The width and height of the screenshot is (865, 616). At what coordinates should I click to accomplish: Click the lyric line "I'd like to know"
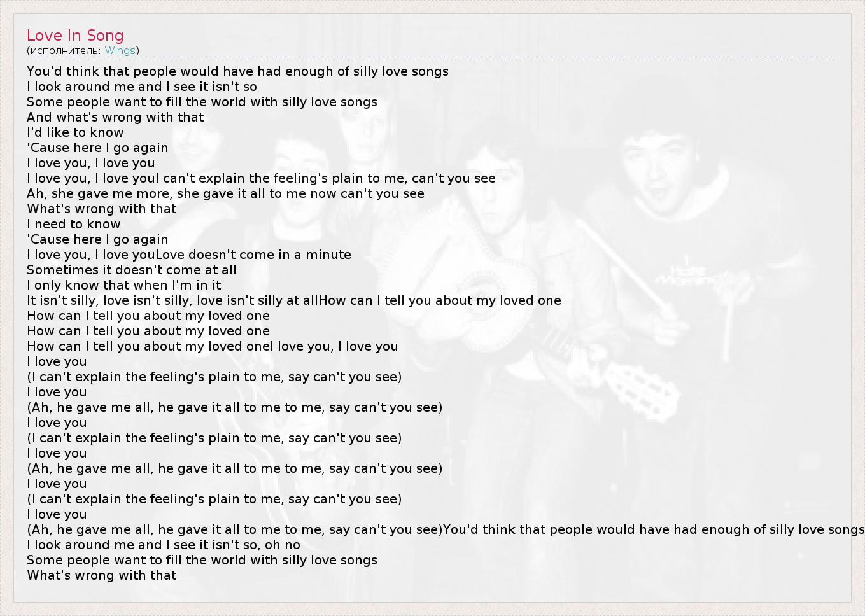pos(75,132)
